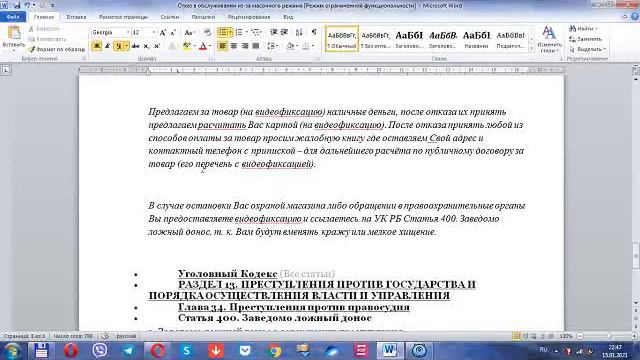Toggle strikethrough formatting
This screenshot has width=640, height=360.
136,46
